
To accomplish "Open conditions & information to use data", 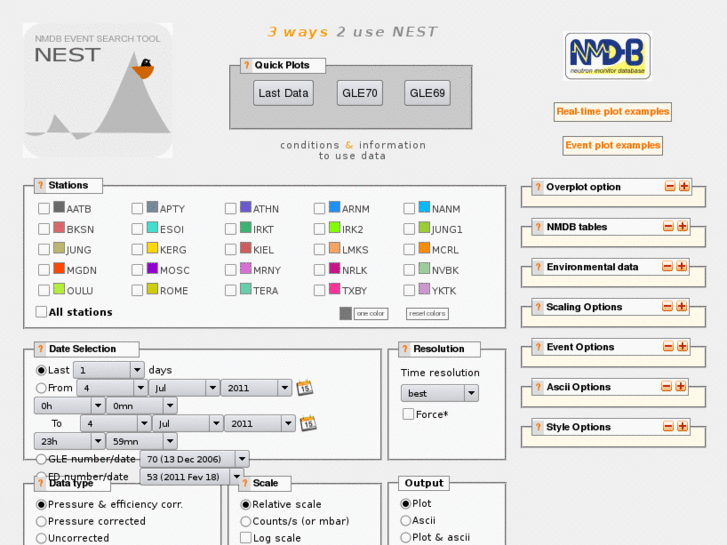I will (353, 150).
